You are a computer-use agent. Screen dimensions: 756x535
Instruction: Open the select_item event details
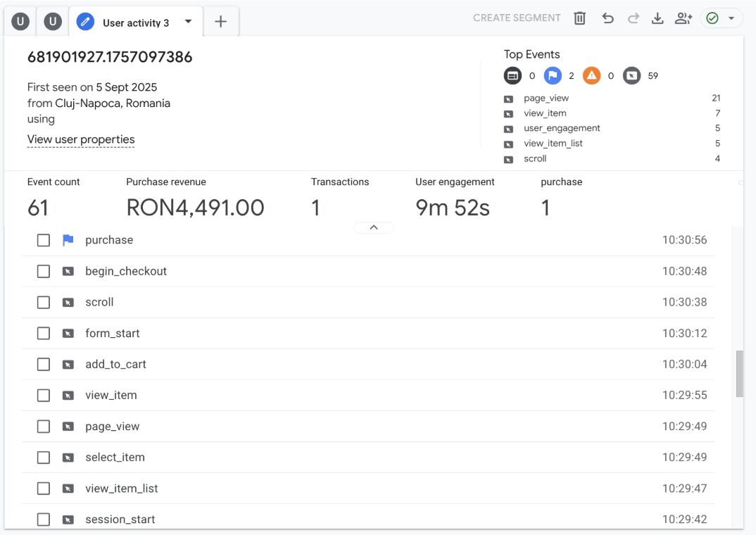click(x=115, y=458)
